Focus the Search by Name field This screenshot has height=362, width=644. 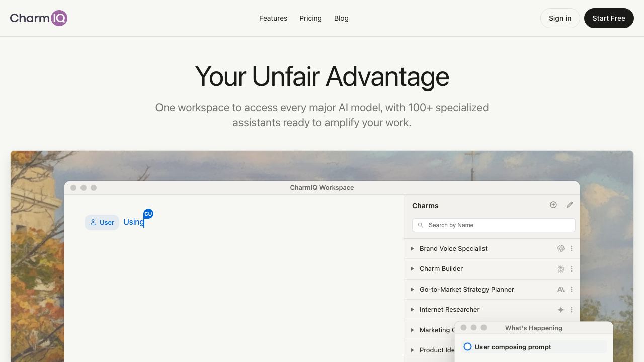pos(494,225)
